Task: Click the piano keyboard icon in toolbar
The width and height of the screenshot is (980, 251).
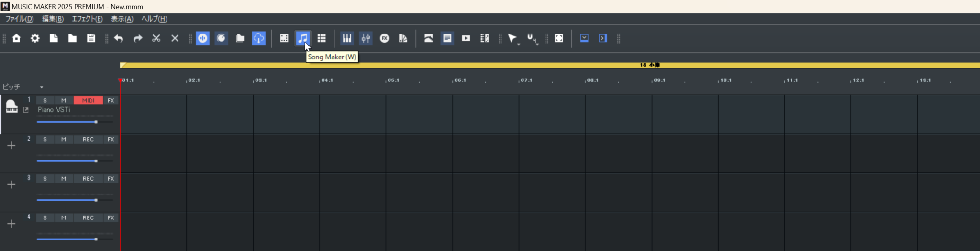Action: pyautogui.click(x=347, y=38)
